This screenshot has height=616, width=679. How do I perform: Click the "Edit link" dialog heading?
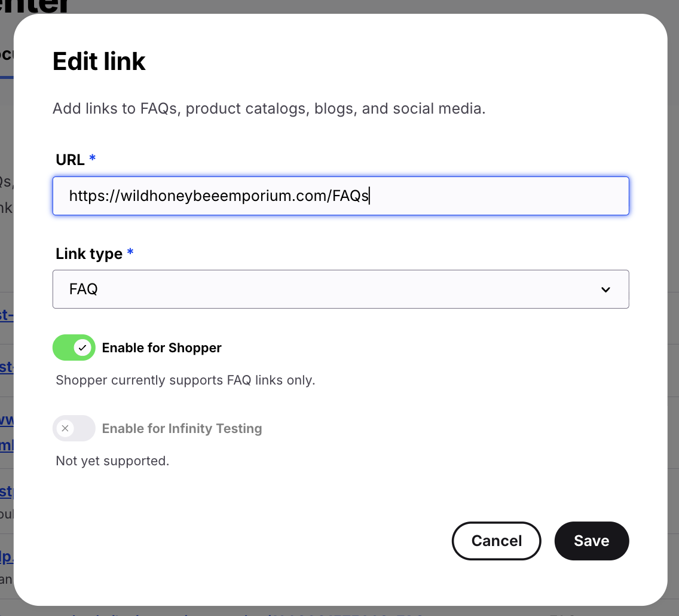coord(99,62)
